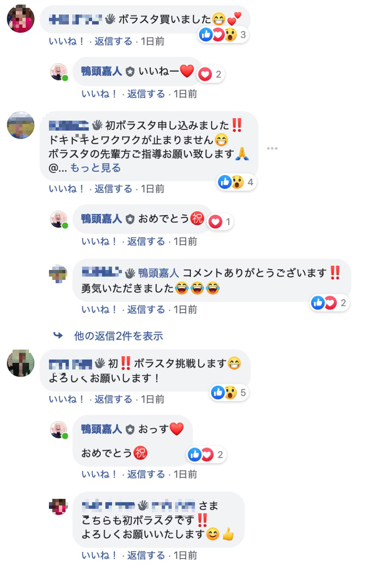Open reactions on the 'ボラスタ買いました' comment
Image resolution: width=392 pixels, height=571 pixels.
(x=223, y=35)
